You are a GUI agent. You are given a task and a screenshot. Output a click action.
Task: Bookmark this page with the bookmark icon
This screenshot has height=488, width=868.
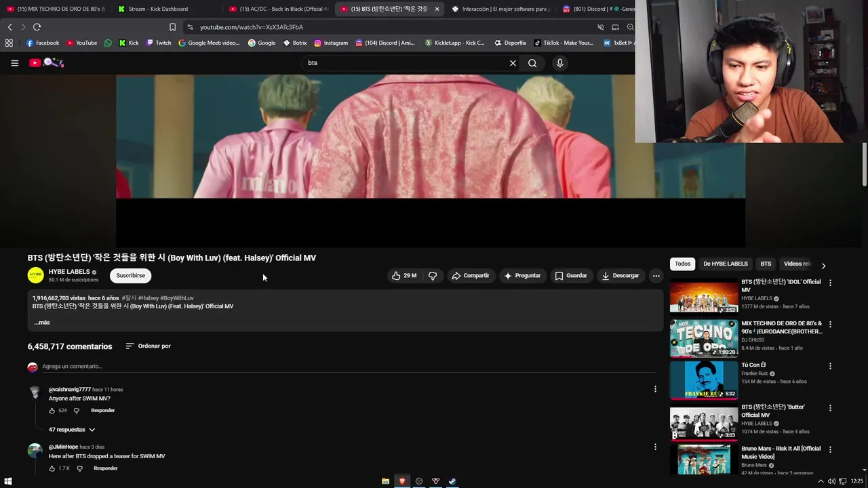click(172, 27)
